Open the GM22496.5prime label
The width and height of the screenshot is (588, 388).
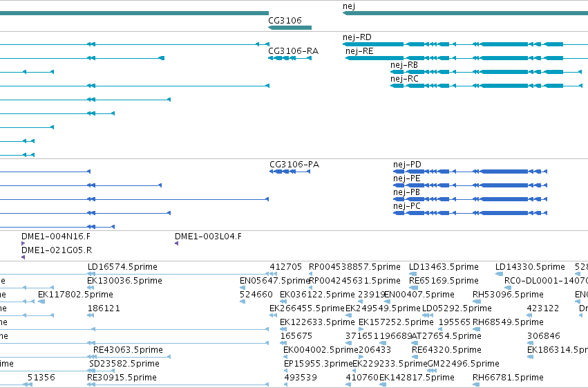463,364
